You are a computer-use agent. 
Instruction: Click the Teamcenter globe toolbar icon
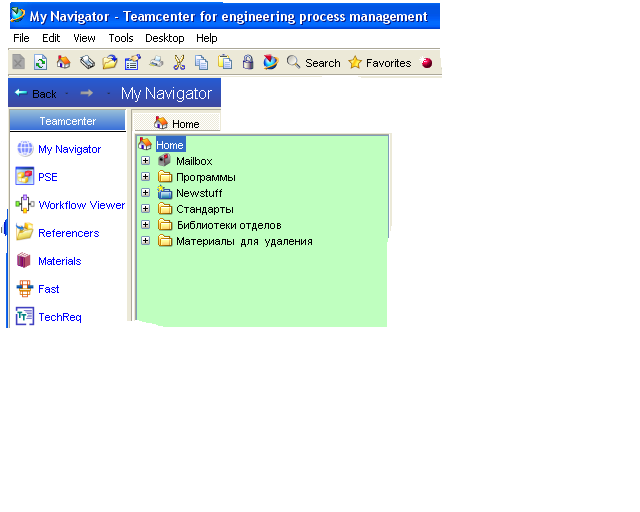tap(270, 62)
